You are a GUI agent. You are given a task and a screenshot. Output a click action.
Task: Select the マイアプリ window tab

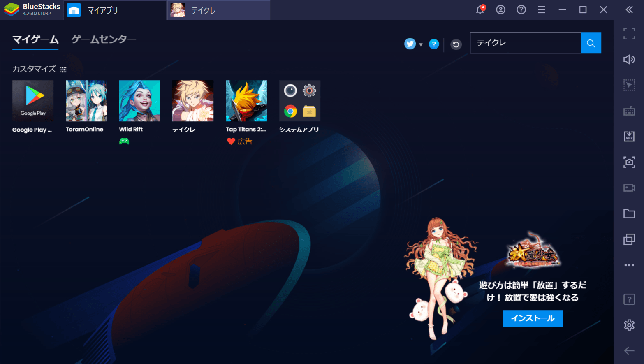pos(115,10)
